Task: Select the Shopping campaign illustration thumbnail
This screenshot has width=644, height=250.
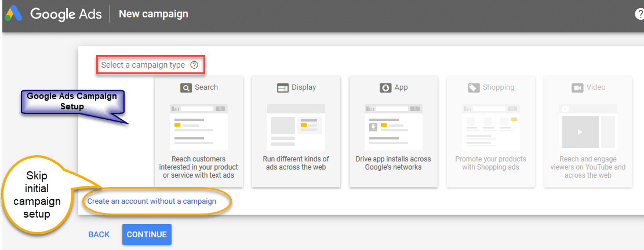Action: tap(491, 127)
